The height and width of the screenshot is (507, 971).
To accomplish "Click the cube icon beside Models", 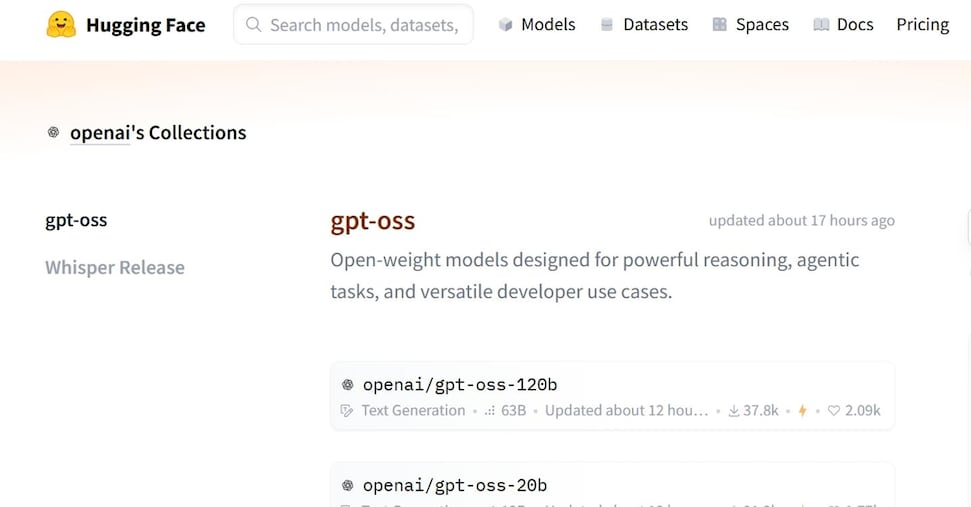I will click(505, 25).
